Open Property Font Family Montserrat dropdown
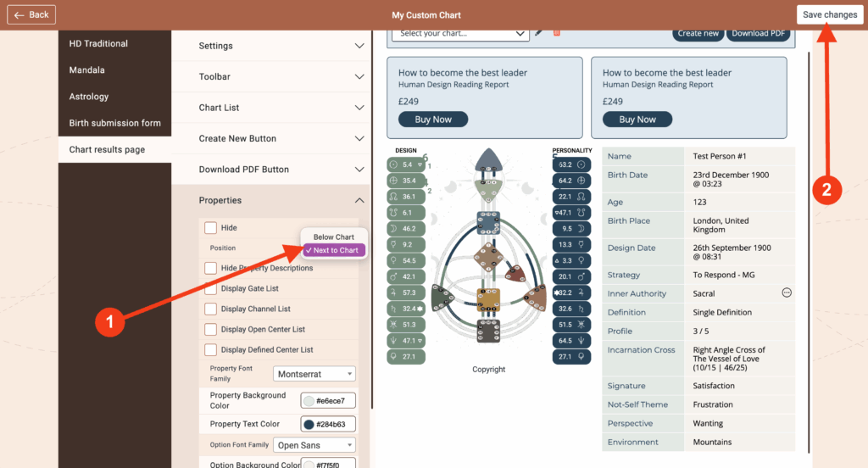This screenshot has height=468, width=868. tap(314, 374)
